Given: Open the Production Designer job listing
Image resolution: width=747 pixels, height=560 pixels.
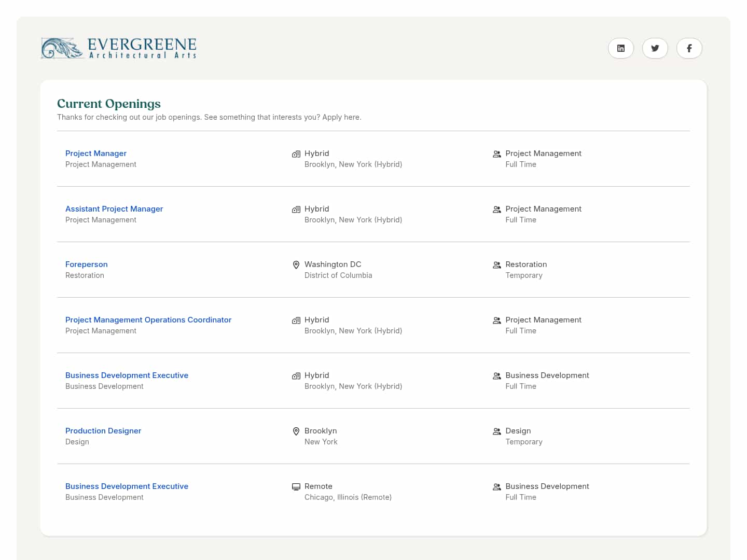Looking at the screenshot, I should (x=103, y=431).
